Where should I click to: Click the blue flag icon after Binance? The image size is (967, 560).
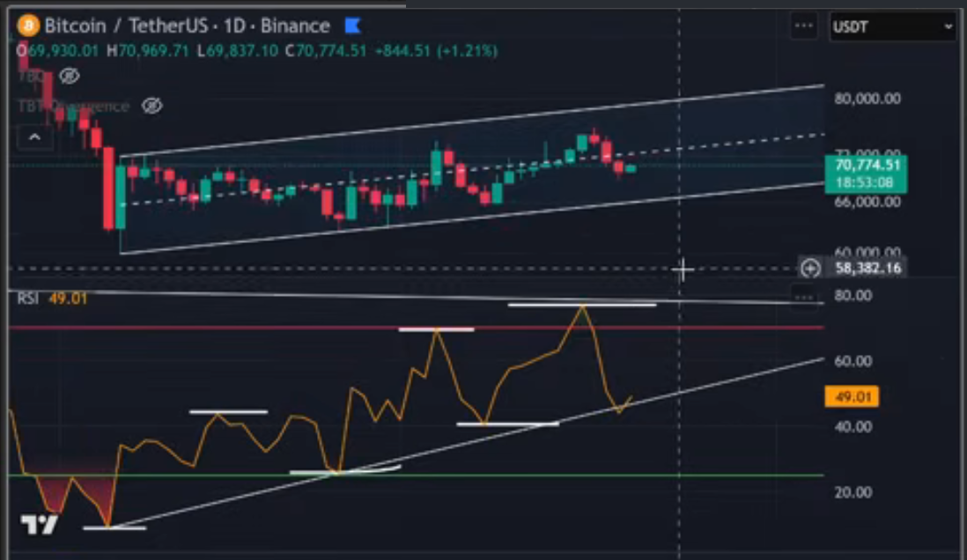coord(352,26)
